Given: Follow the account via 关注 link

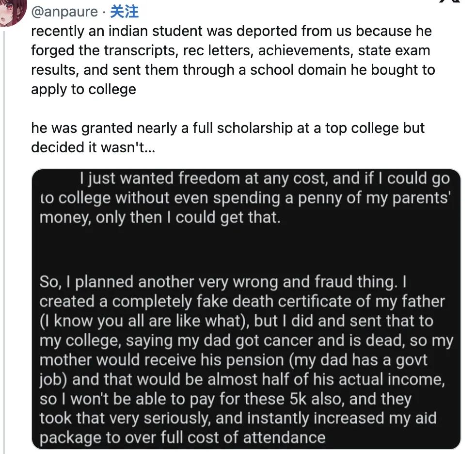Looking at the screenshot, I should [124, 12].
